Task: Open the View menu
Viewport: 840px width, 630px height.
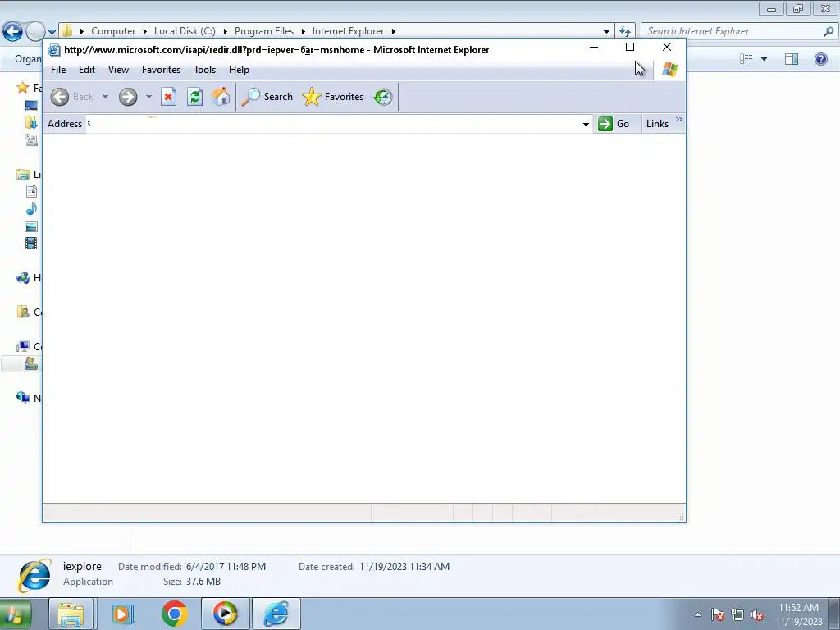Action: coord(118,70)
